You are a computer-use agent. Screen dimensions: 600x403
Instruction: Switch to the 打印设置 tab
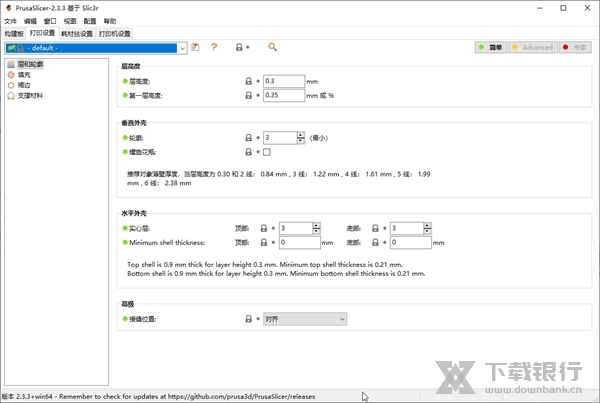(x=42, y=33)
